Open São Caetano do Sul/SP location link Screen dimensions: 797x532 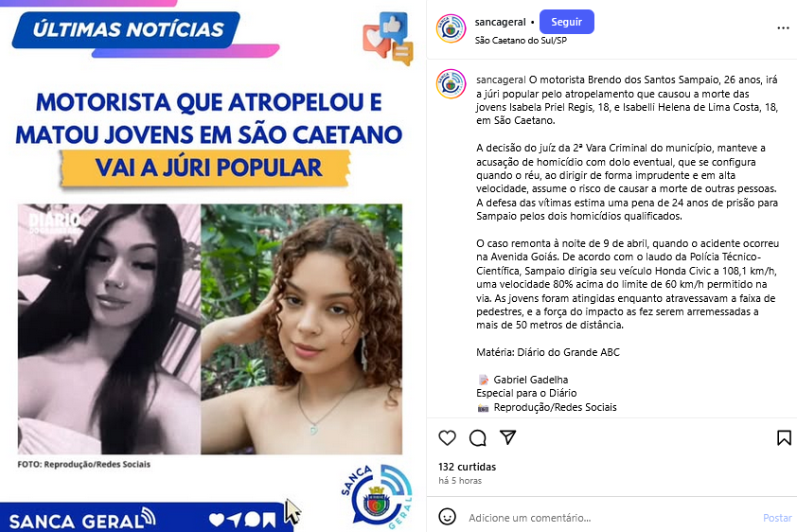[x=521, y=41]
